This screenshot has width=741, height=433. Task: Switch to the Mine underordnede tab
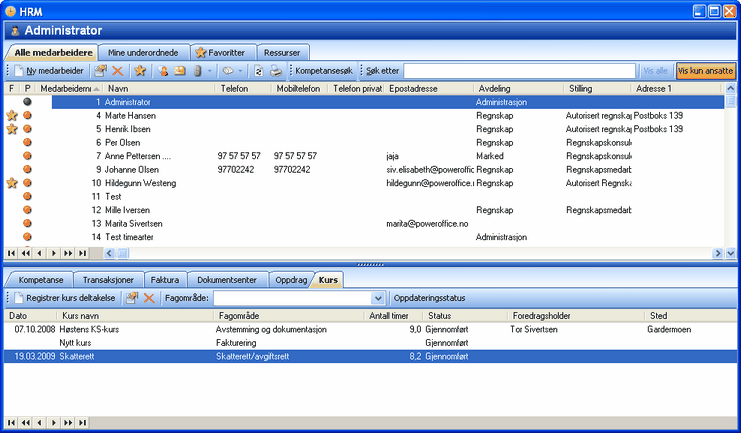point(143,52)
